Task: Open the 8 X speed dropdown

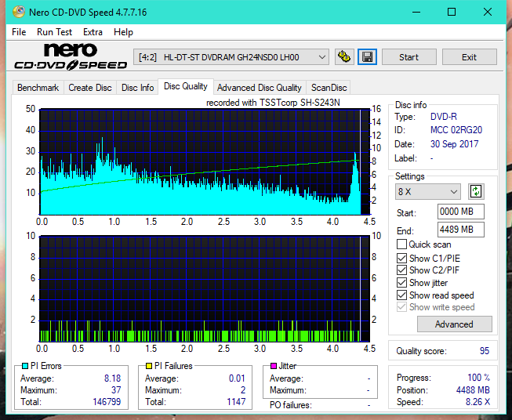Action: click(428, 191)
